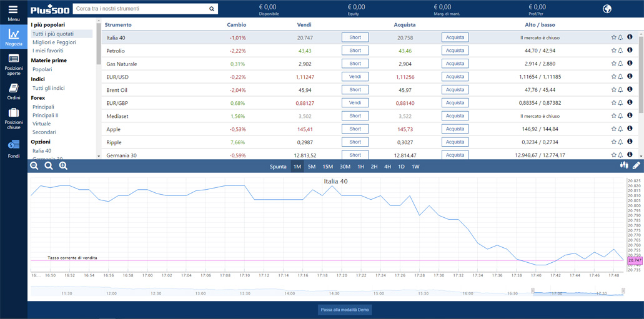
Task: Open the Posizioni chiuse section
Action: tap(14, 119)
